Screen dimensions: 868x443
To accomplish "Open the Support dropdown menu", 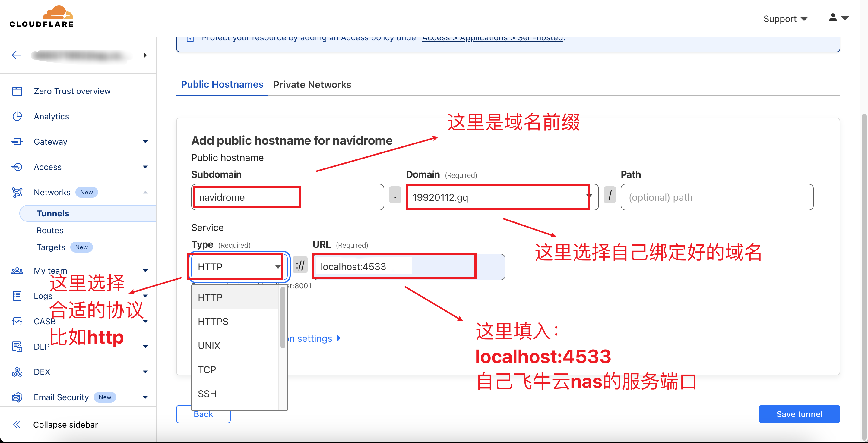I will (x=785, y=19).
